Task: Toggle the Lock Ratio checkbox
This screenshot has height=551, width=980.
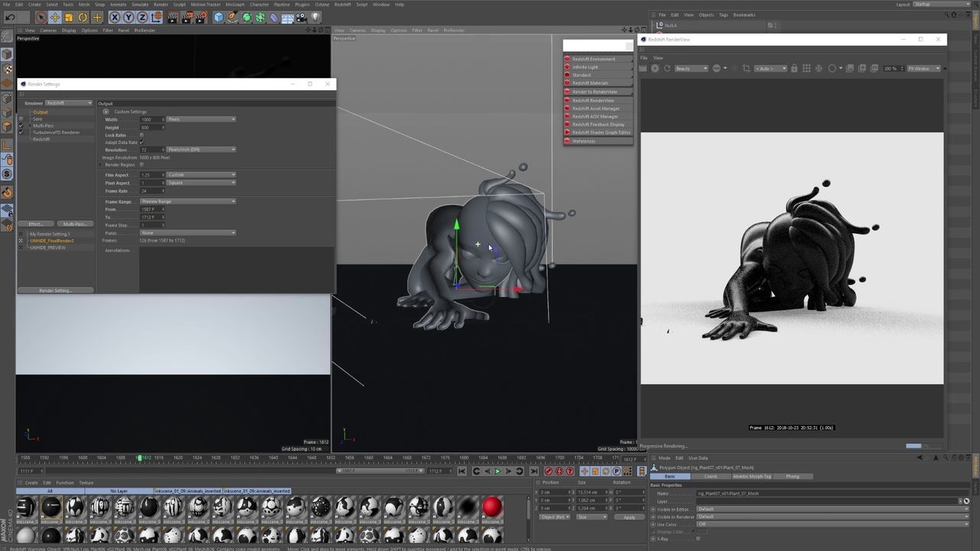Action: click(x=142, y=135)
